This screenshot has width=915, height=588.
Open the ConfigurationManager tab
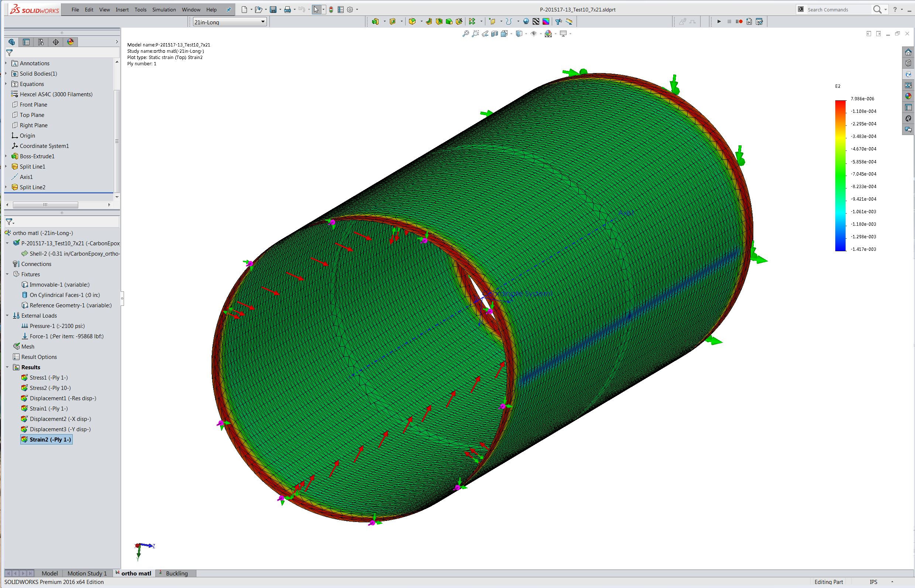click(x=41, y=42)
